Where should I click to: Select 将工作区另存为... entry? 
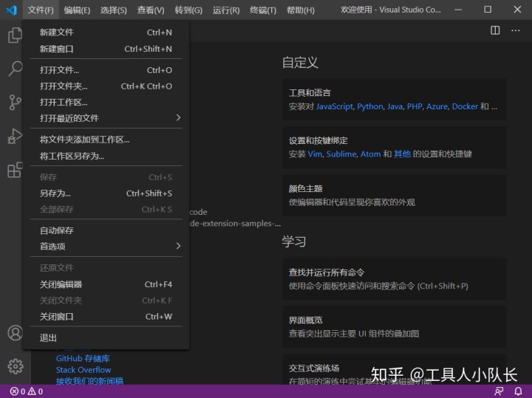click(106, 156)
